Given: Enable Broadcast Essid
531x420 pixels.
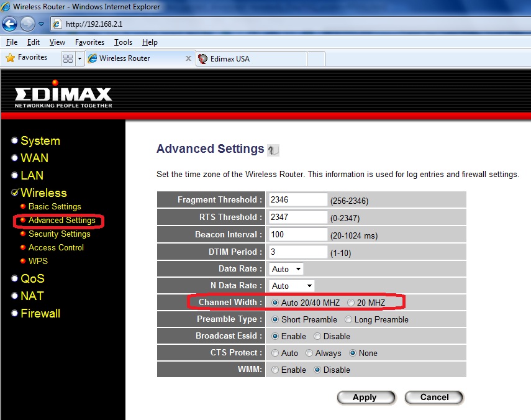Looking at the screenshot, I should click(x=275, y=336).
